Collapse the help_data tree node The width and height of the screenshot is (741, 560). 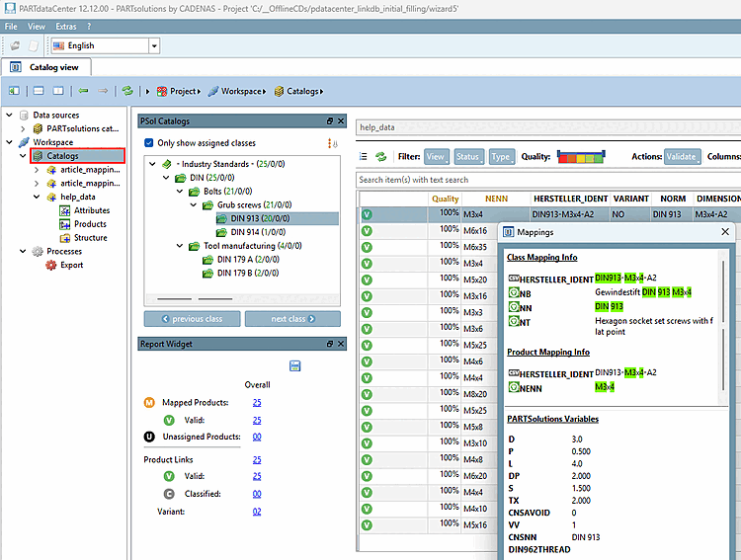pyautogui.click(x=37, y=197)
